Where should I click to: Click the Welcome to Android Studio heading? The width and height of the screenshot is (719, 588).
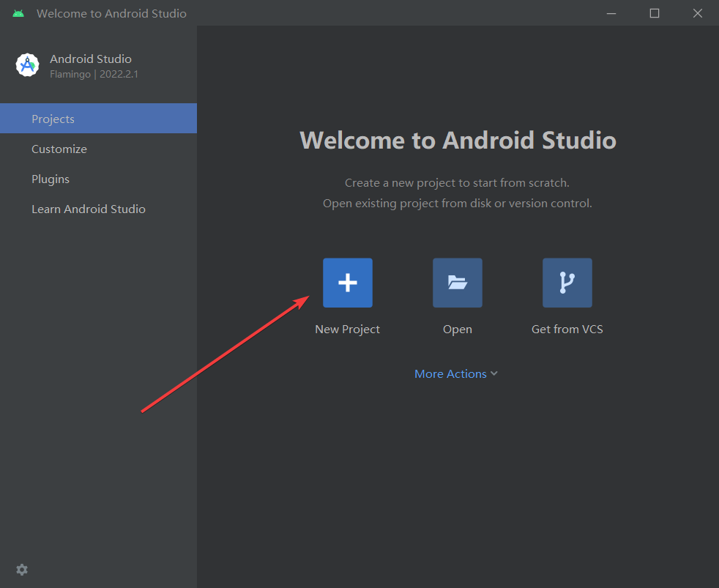(x=458, y=140)
